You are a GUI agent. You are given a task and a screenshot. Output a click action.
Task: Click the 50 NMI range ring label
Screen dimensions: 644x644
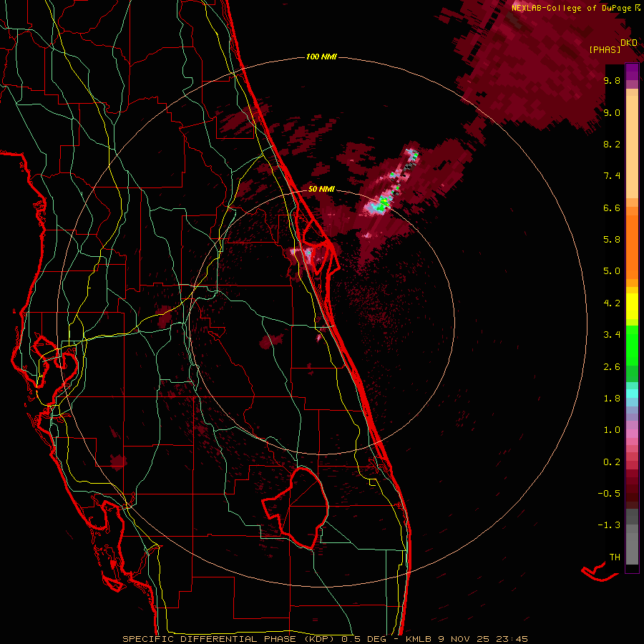[x=321, y=189]
